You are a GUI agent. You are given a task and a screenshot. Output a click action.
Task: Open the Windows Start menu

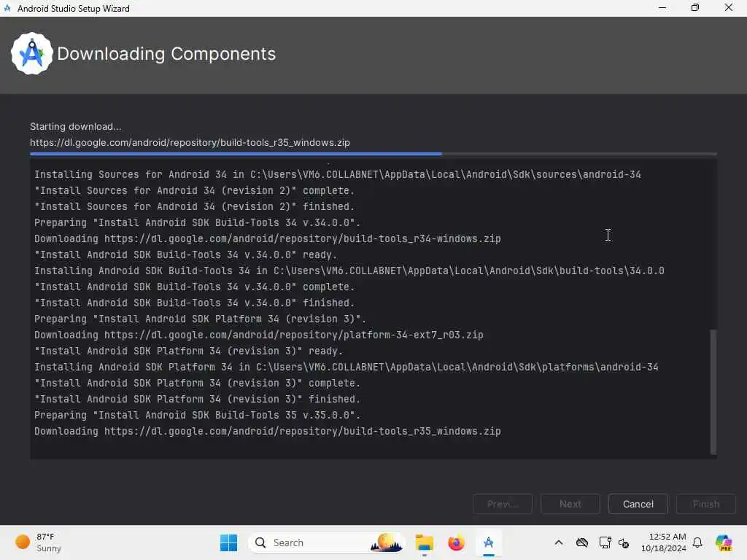click(228, 542)
